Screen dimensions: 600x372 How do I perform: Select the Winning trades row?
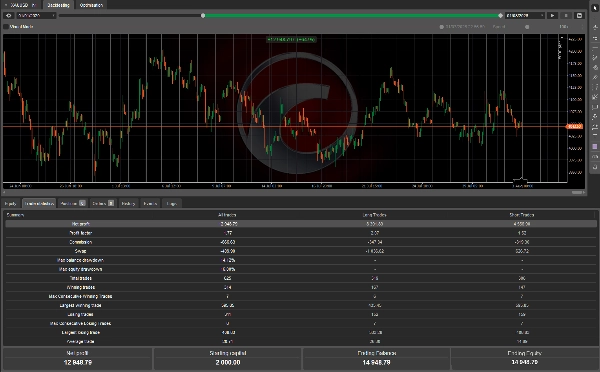[301, 287]
